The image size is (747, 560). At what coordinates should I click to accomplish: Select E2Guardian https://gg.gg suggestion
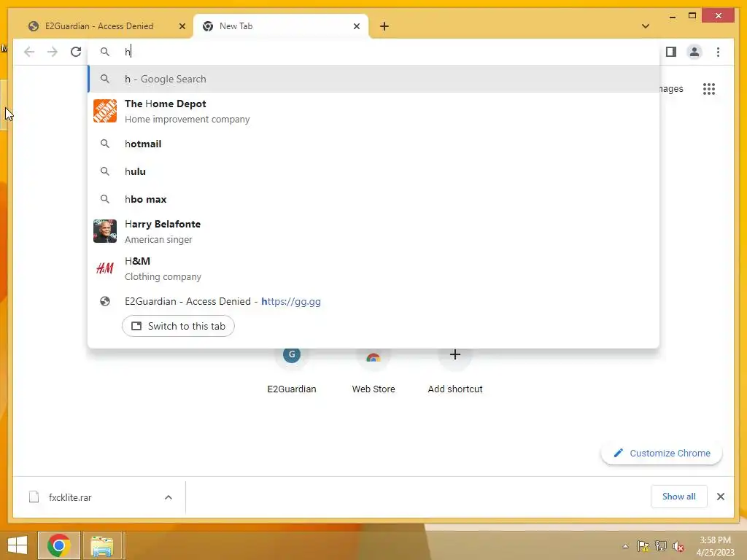(x=374, y=301)
